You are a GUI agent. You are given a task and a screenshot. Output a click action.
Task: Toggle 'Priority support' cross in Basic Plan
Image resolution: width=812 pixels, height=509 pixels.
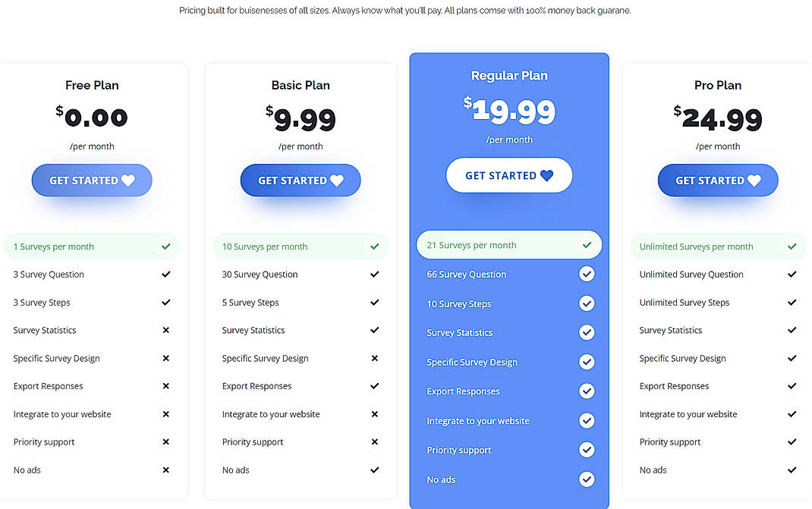tap(374, 441)
